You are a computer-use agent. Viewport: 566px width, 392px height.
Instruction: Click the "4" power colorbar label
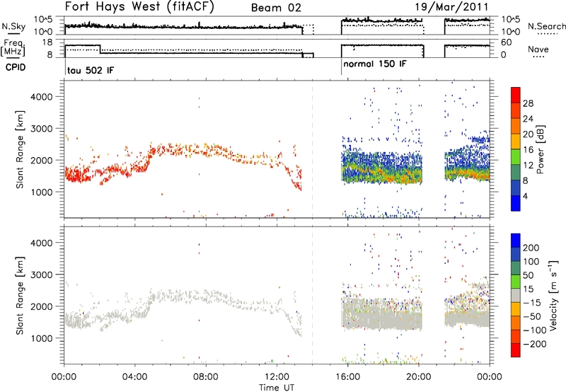click(x=525, y=196)
